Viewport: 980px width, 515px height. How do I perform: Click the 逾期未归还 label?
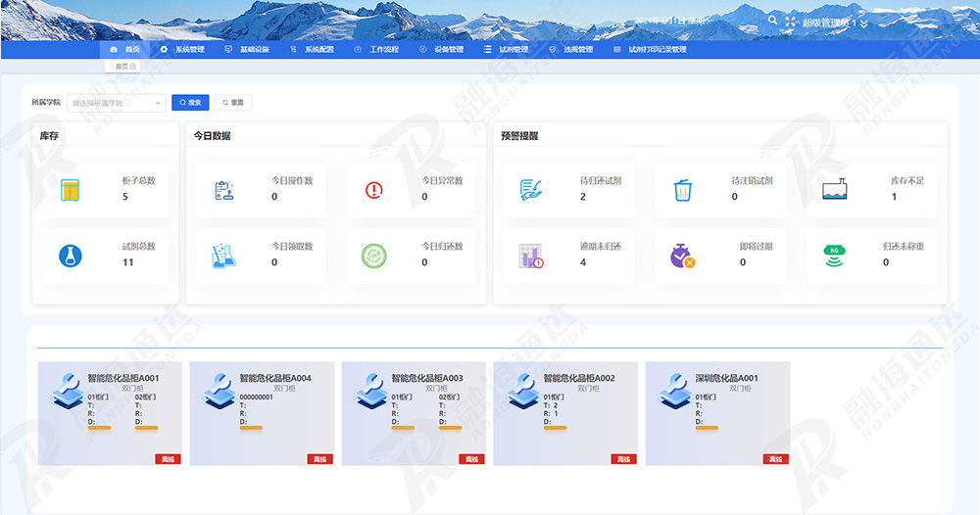tap(601, 247)
